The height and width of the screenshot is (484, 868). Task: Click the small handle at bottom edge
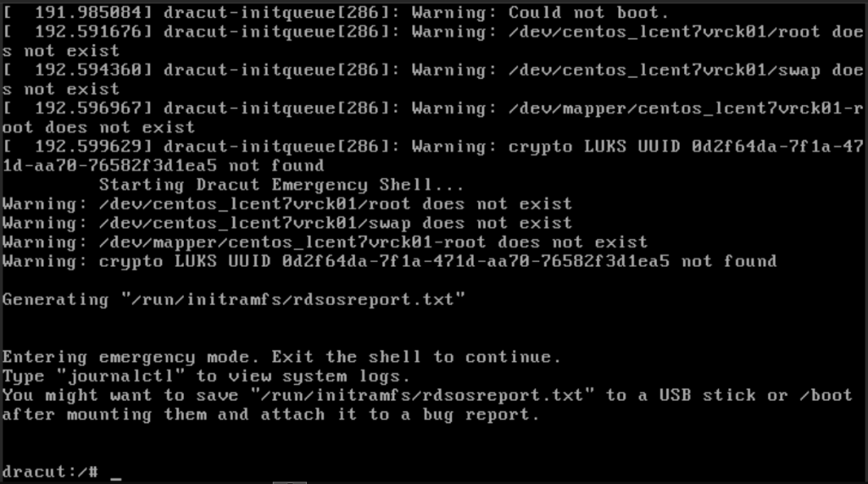pyautogui.click(x=290, y=482)
